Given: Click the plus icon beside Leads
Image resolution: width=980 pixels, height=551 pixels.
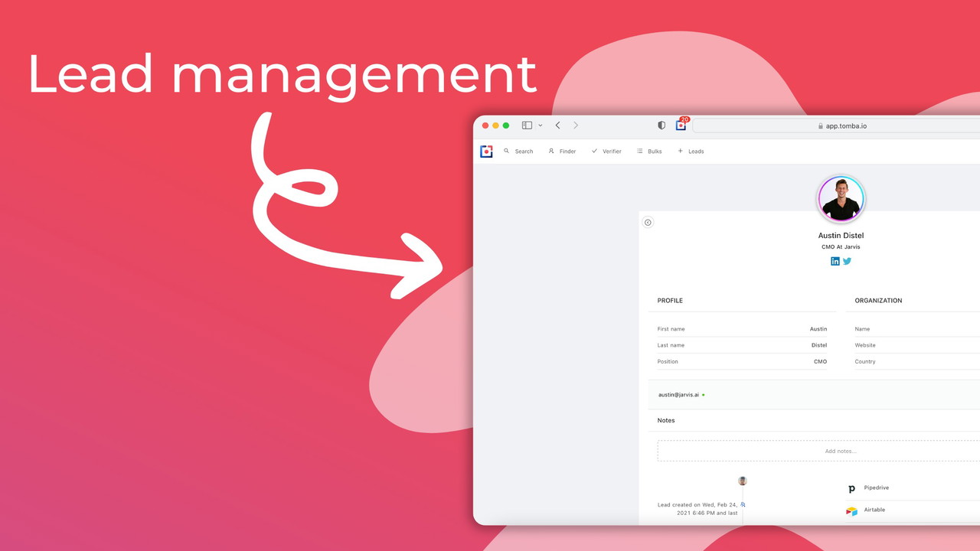Looking at the screenshot, I should [680, 151].
